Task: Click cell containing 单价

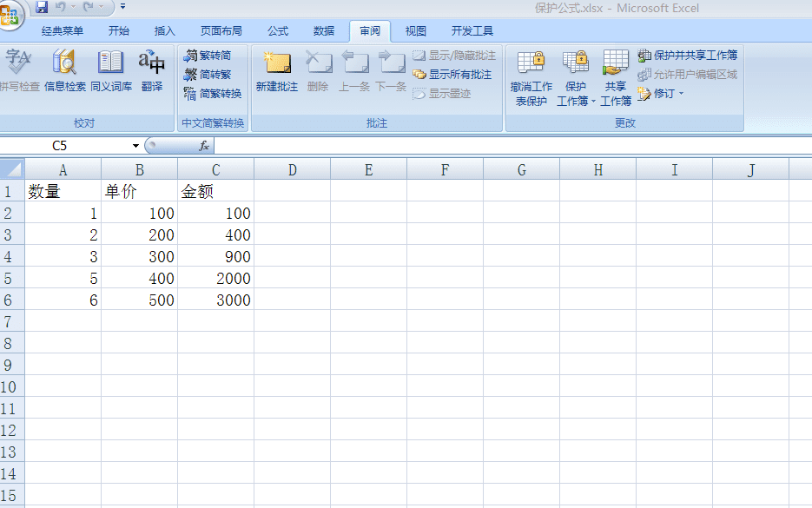Action: point(139,191)
